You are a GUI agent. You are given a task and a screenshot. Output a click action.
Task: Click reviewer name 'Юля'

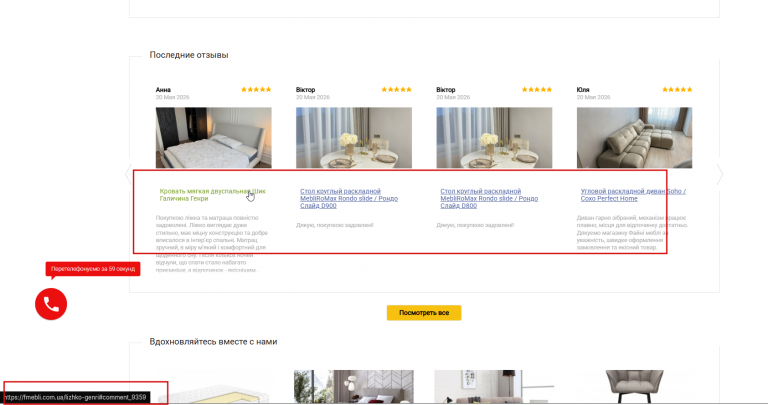[583, 90]
